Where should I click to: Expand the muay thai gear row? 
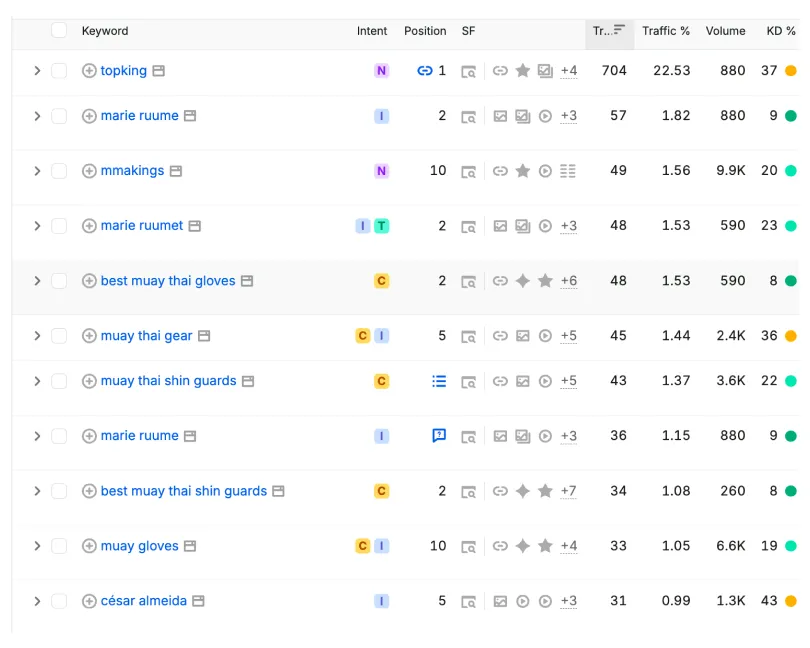37,336
